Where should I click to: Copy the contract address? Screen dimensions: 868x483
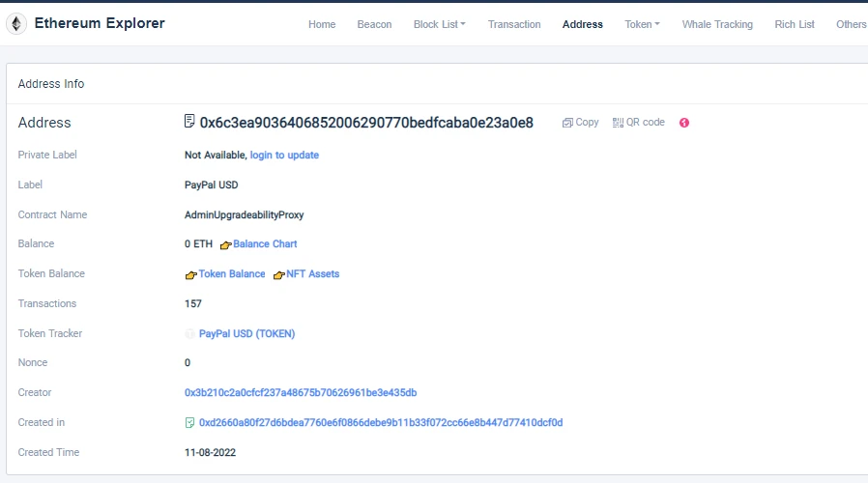tap(581, 123)
